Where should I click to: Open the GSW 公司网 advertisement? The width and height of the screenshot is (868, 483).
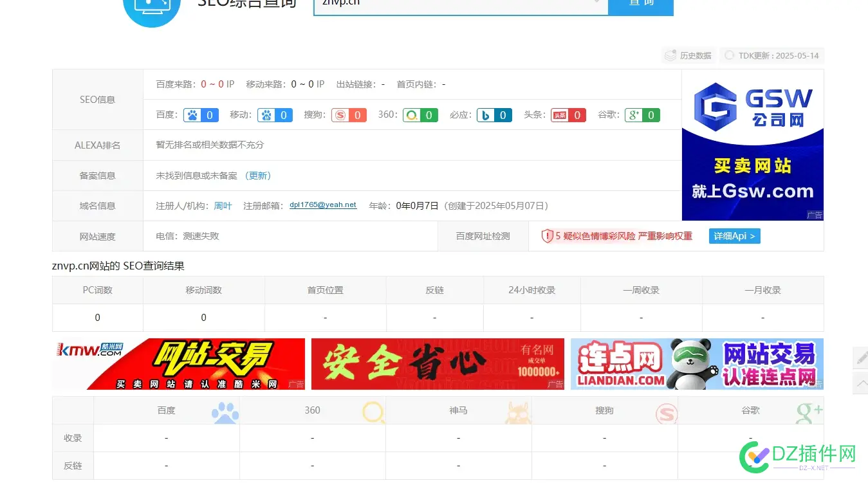pos(752,145)
